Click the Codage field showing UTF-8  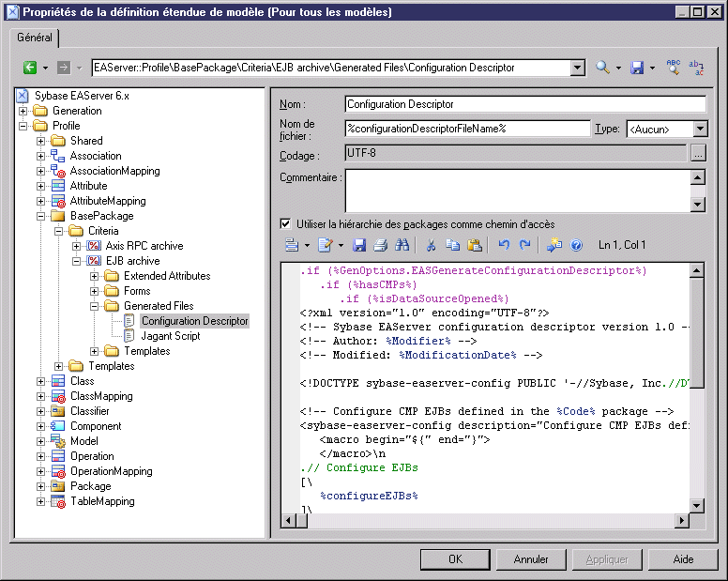coord(515,153)
